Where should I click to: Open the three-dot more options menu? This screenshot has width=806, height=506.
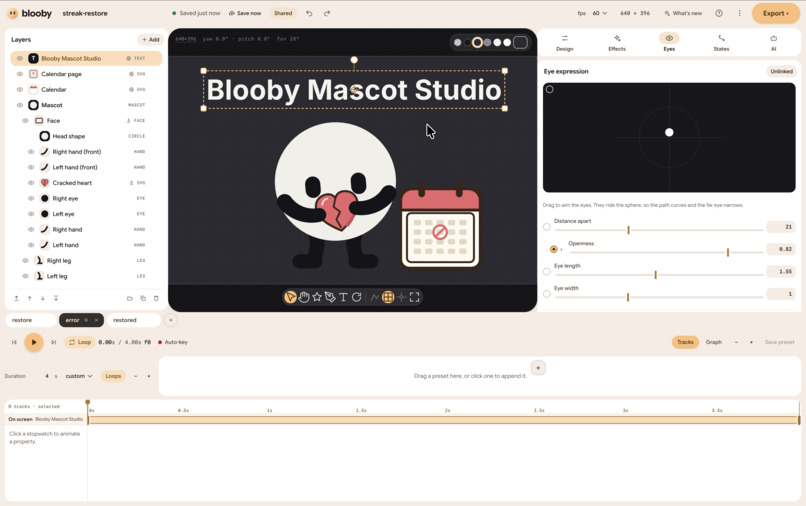pyautogui.click(x=740, y=13)
